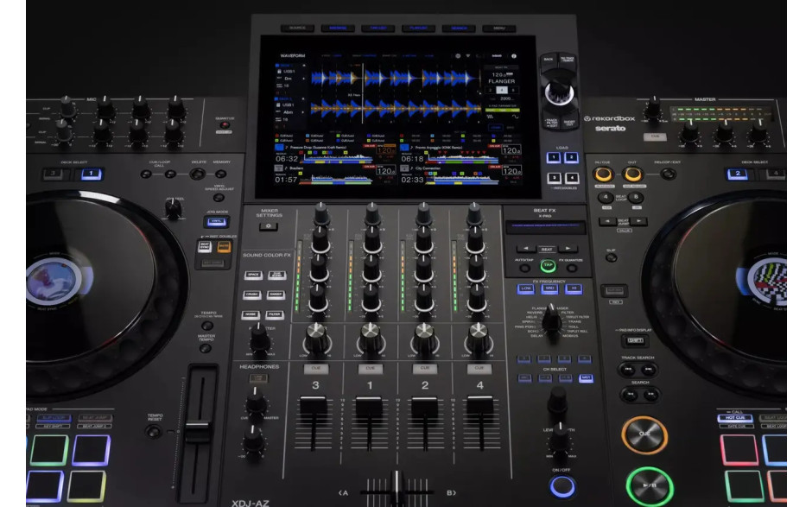Image resolution: width=812 pixels, height=507 pixels.
Task: Load track to deck 4
Action: pyautogui.click(x=572, y=178)
